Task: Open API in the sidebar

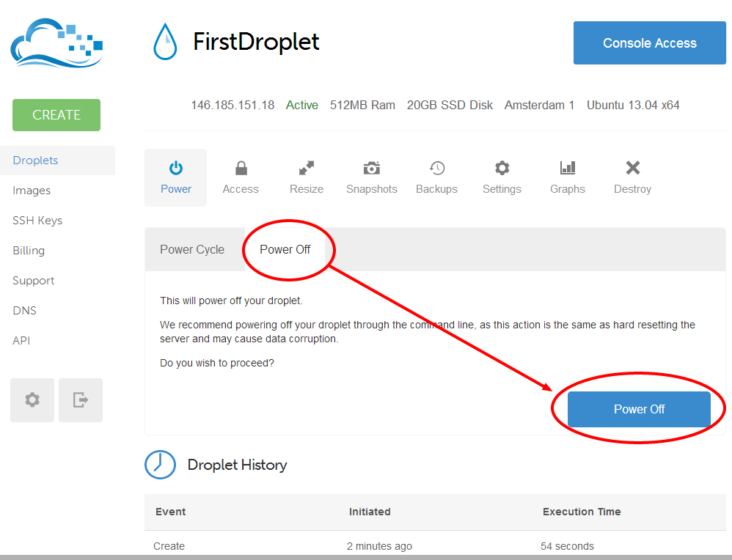Action: 21,341
